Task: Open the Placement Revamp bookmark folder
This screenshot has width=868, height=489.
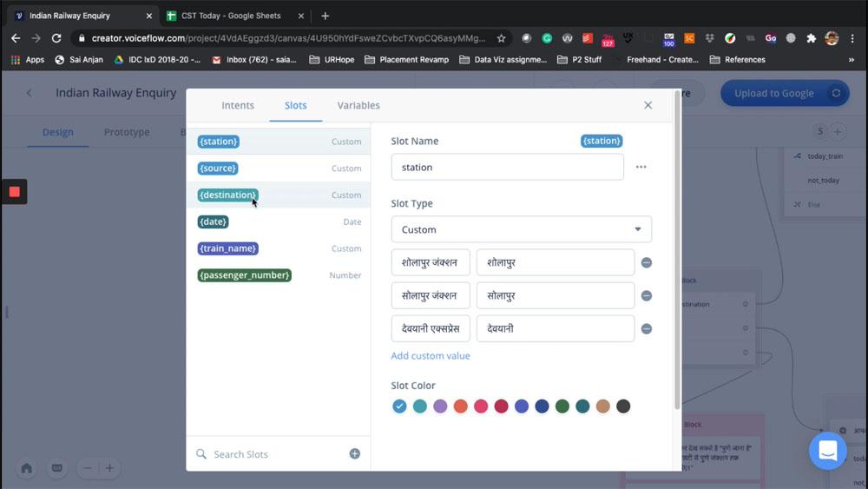Action: click(407, 59)
